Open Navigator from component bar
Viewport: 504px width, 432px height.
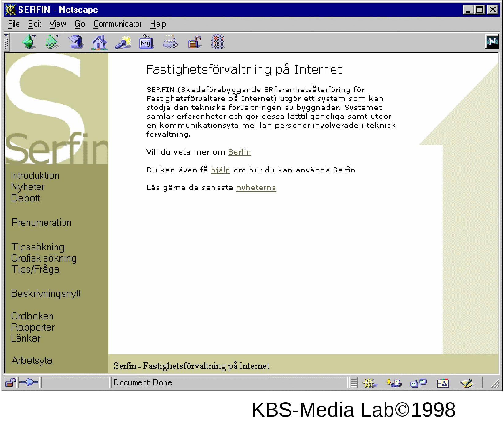pos(369,383)
